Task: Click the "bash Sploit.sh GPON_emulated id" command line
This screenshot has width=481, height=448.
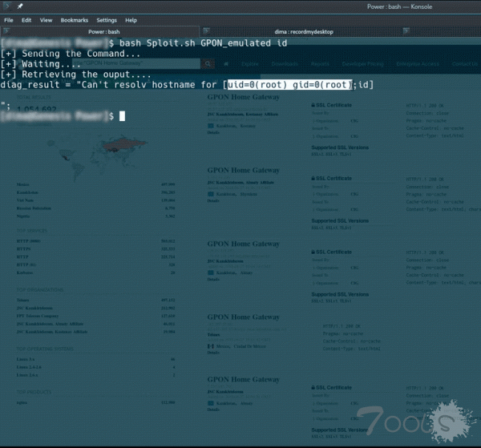Action: 203,42
